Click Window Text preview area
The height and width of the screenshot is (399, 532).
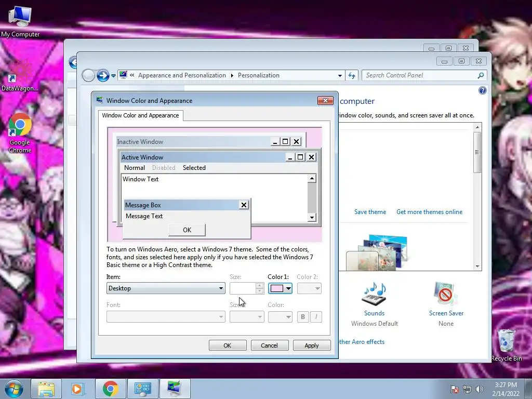[140, 179]
